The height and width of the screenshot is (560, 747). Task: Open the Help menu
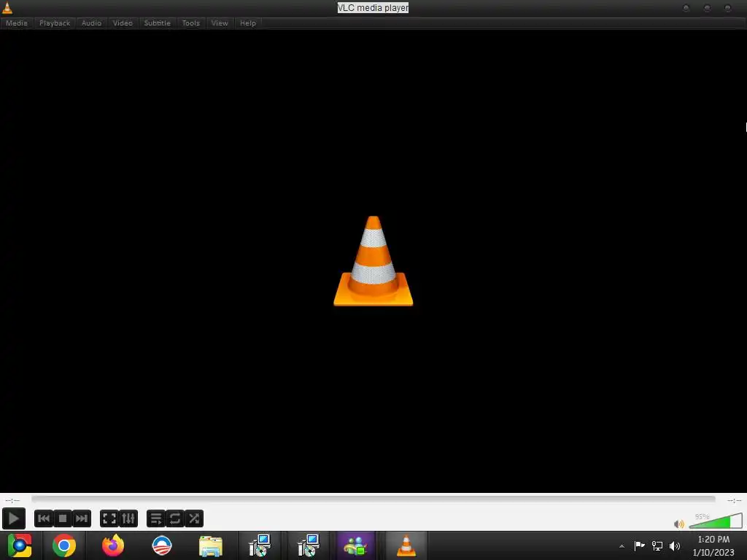(248, 23)
